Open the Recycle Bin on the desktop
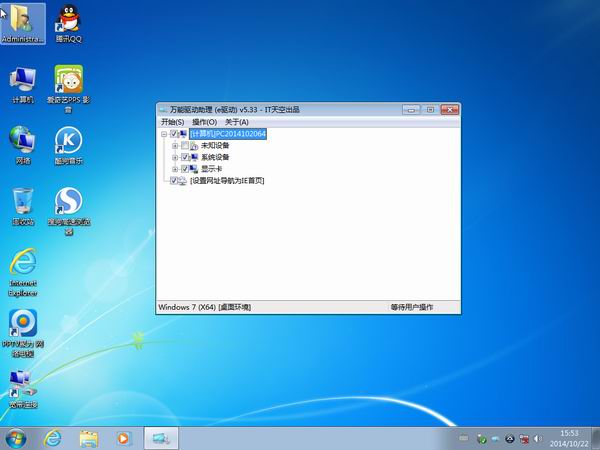 (x=22, y=202)
